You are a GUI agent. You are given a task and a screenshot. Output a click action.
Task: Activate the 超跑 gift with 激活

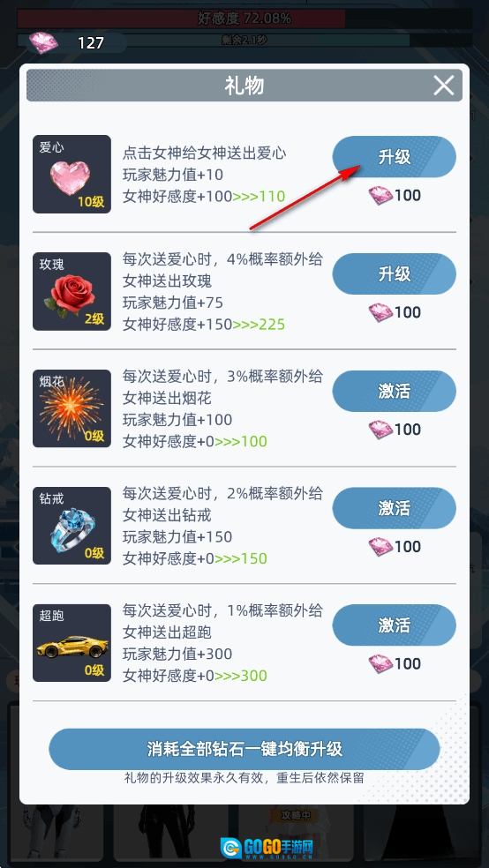(x=395, y=625)
